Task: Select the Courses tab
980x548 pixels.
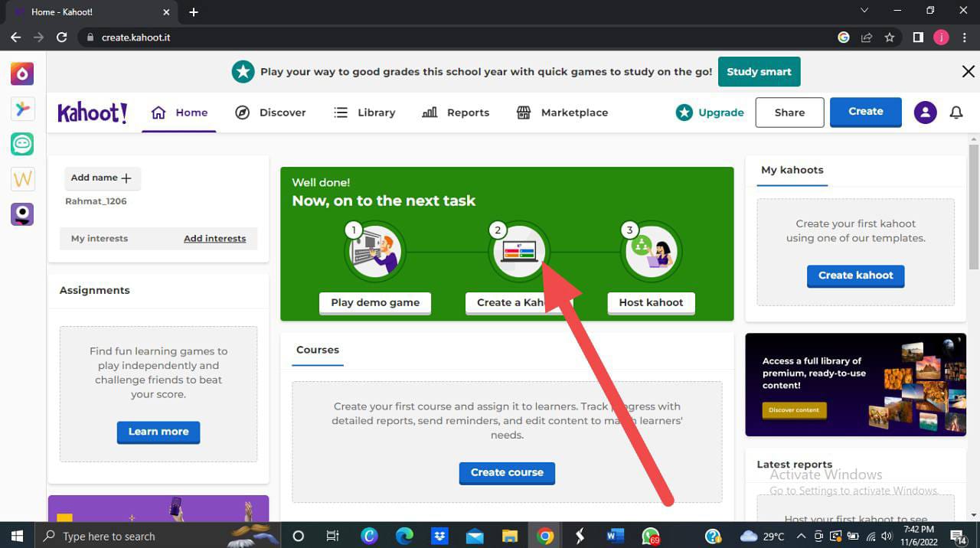Action: pos(318,351)
